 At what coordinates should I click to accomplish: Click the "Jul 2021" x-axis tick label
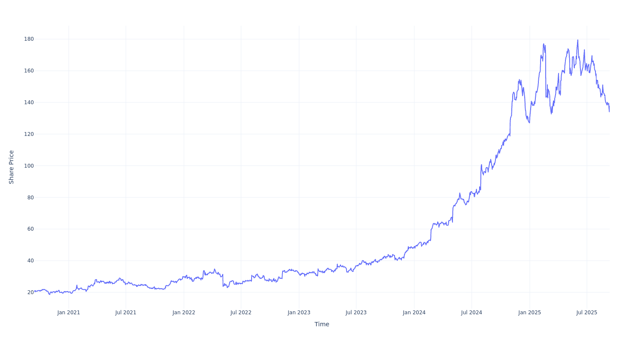point(126,313)
